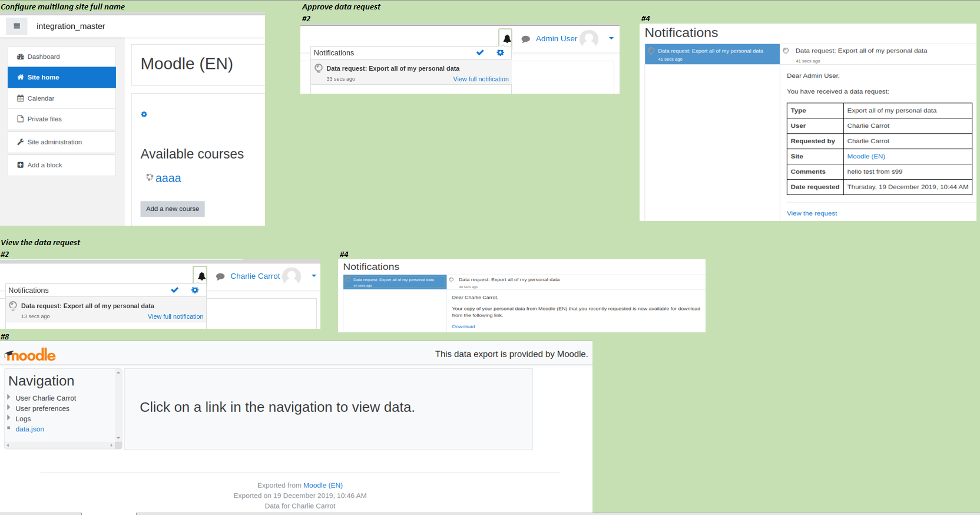980x515 pixels.
Task: Open Charlie Carrot profile name link
Action: [x=255, y=276]
